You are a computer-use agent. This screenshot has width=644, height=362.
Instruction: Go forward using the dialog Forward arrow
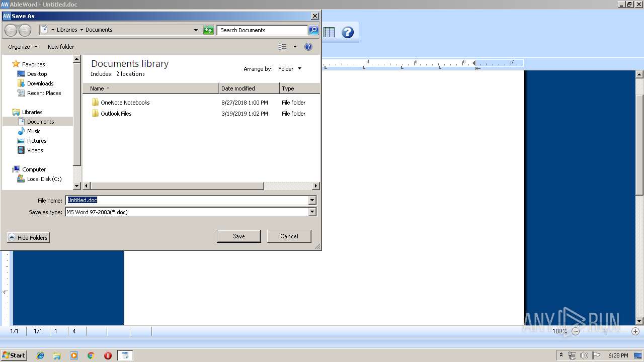pyautogui.click(x=24, y=30)
